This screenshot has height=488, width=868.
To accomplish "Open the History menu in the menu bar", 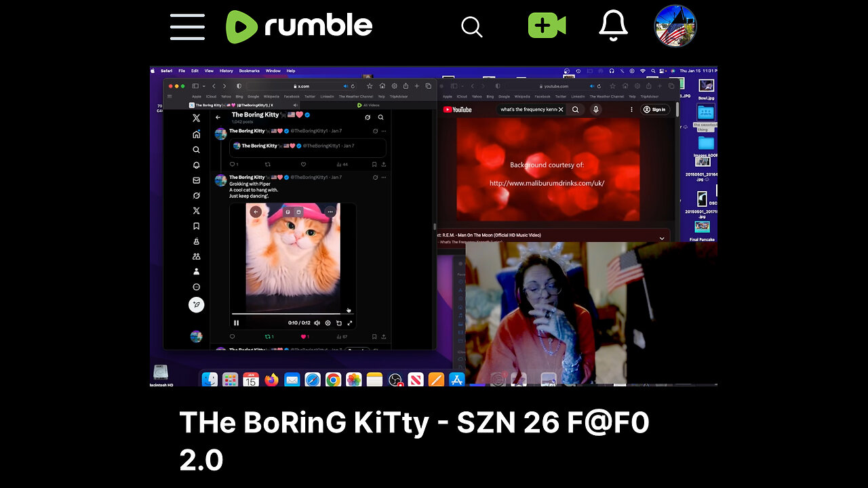I will point(226,70).
